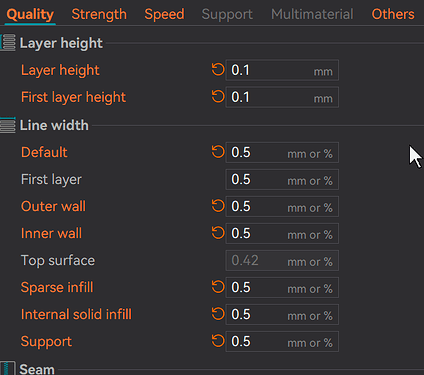Reset Default line width value

click(x=218, y=152)
